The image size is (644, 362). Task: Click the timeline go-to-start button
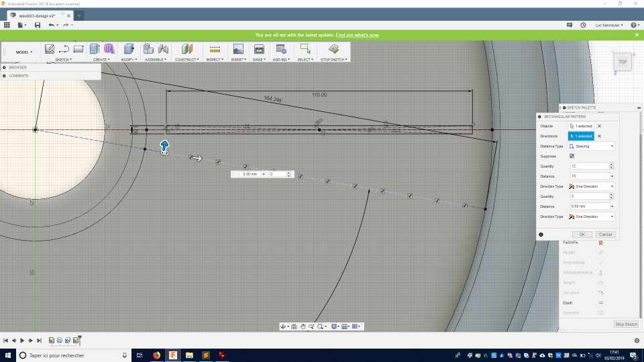tap(6, 341)
